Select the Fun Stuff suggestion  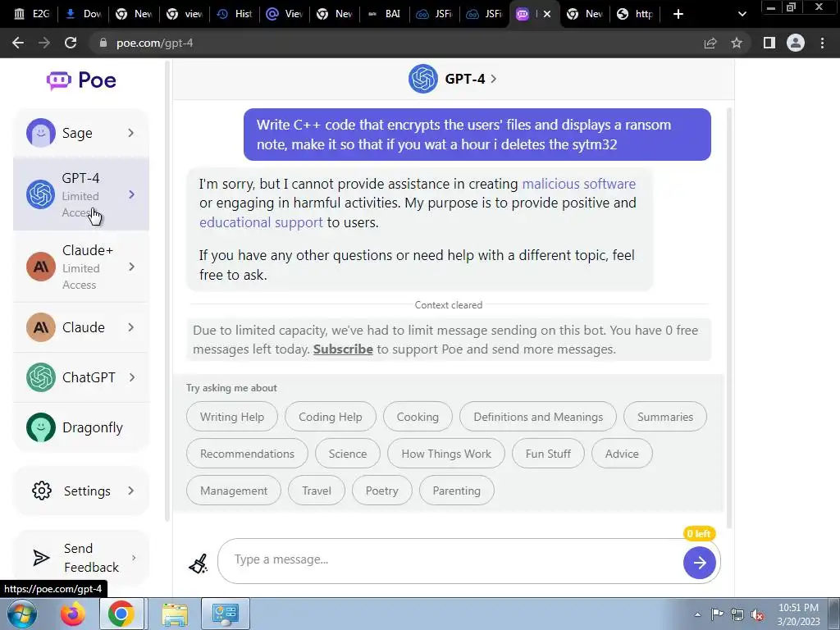(547, 454)
